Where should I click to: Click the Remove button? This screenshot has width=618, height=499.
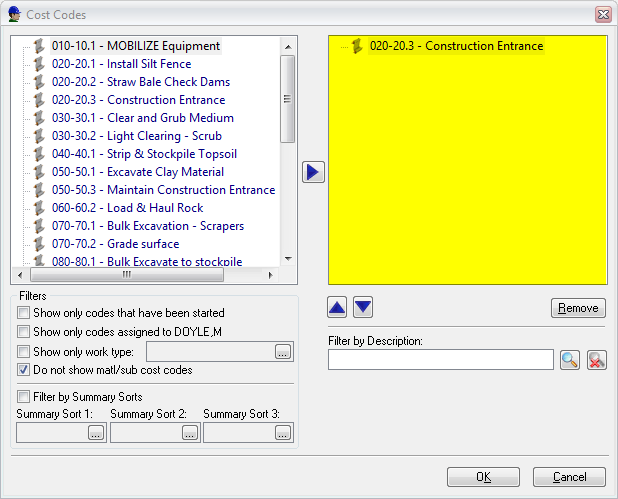pos(578,308)
